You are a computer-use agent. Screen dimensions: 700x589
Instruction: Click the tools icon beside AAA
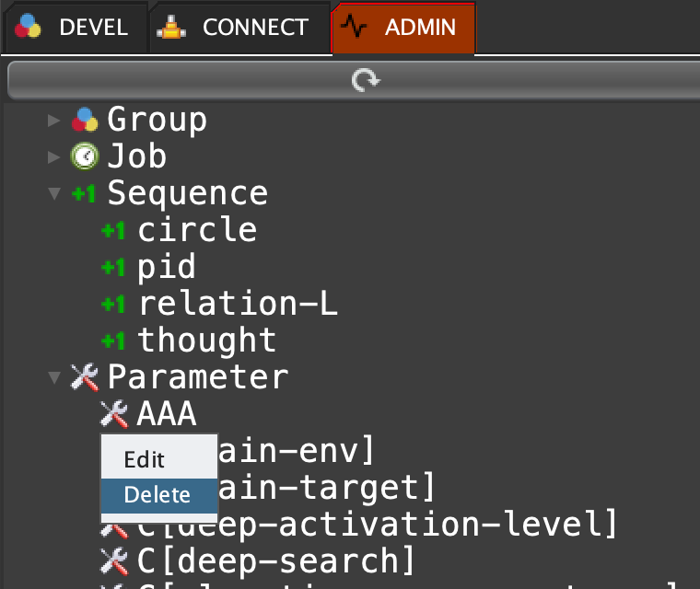(x=113, y=414)
